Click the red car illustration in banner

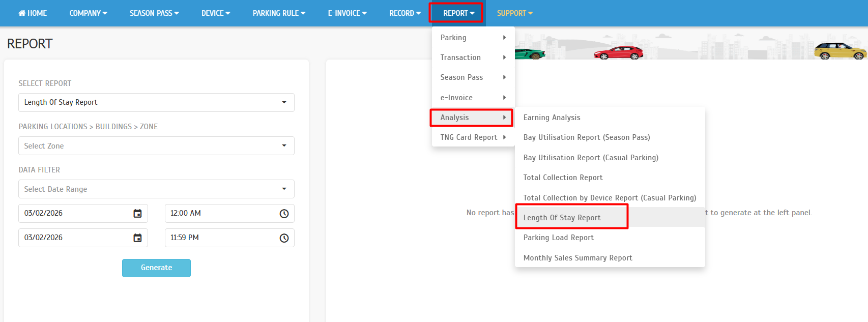pyautogui.click(x=618, y=53)
